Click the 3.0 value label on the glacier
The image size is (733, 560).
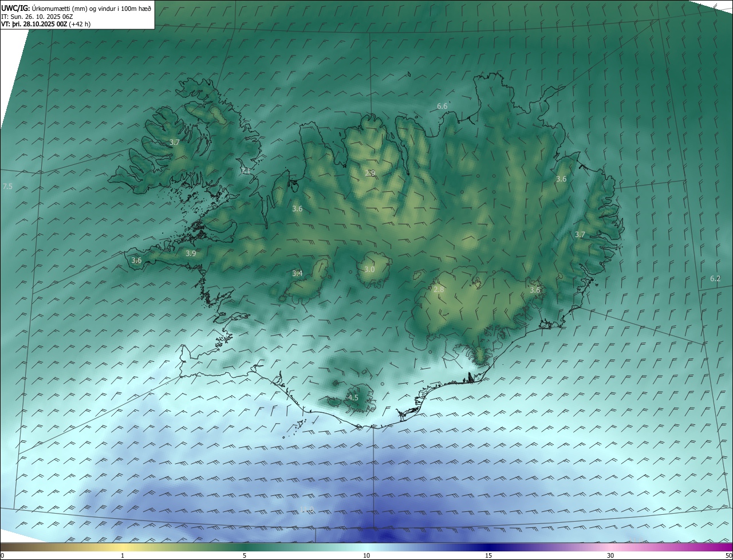pos(369,270)
